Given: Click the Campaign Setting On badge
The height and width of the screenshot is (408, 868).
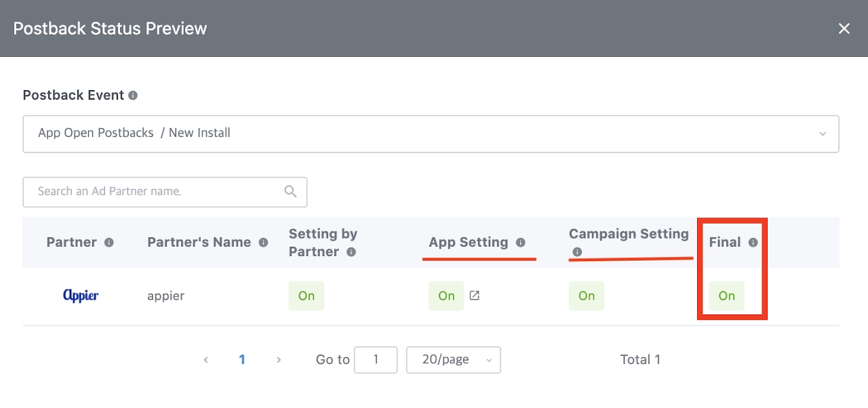Looking at the screenshot, I should coord(587,296).
